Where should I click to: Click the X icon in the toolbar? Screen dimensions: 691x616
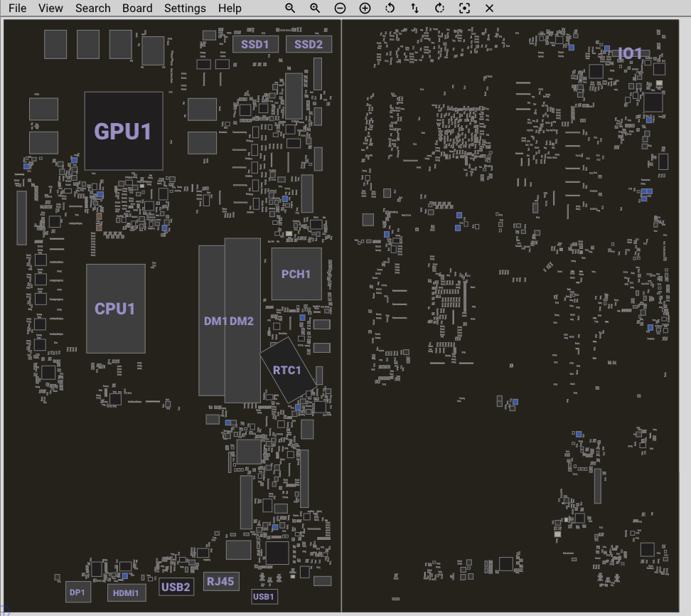(489, 9)
